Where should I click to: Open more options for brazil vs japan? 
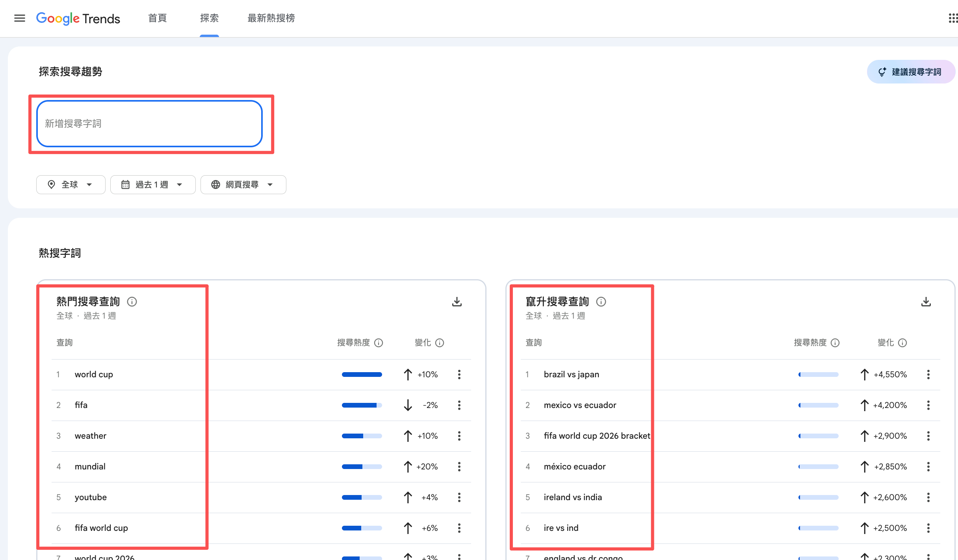[x=928, y=375]
